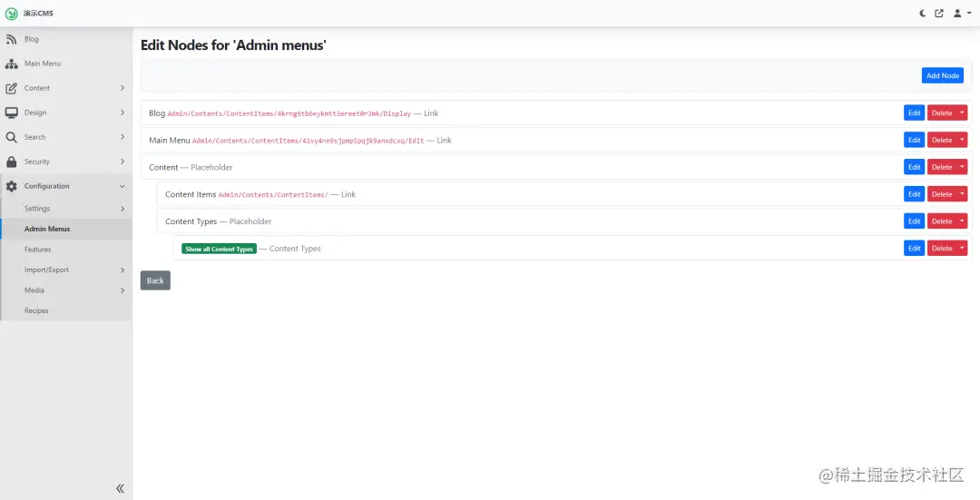
Task: Expand the Settings submenu chevron
Action: pos(122,209)
